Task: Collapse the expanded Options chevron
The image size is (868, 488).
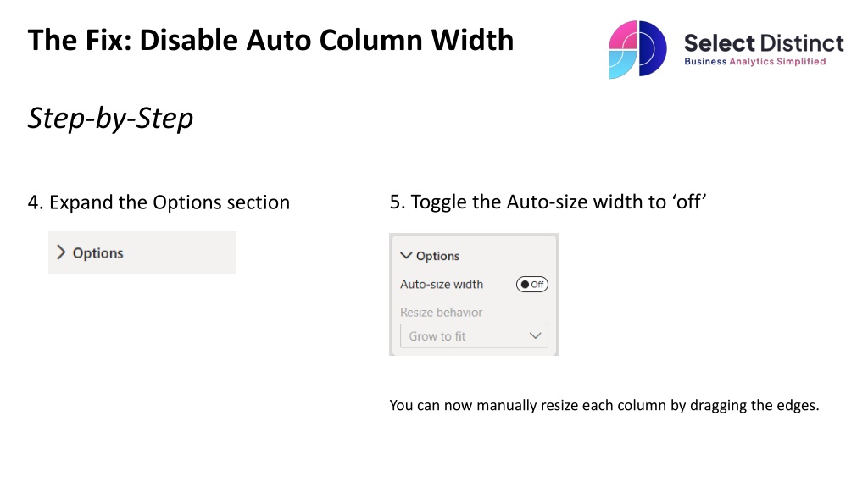Action: point(406,256)
